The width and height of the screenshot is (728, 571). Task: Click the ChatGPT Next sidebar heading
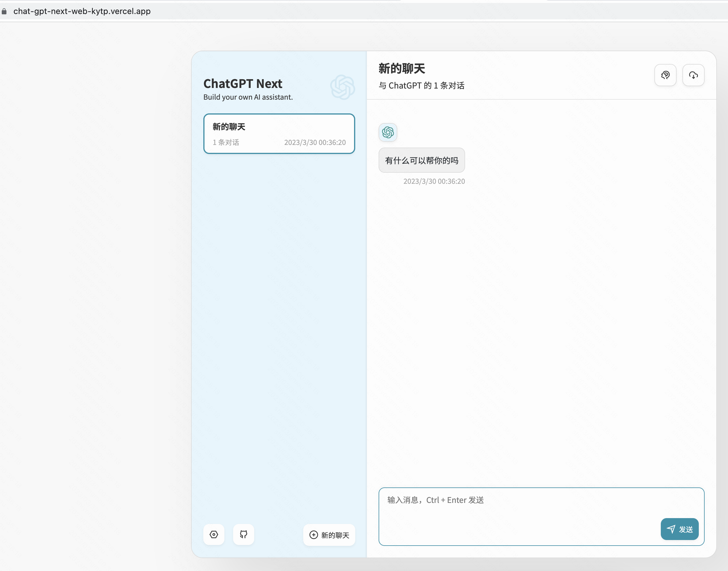tap(243, 84)
